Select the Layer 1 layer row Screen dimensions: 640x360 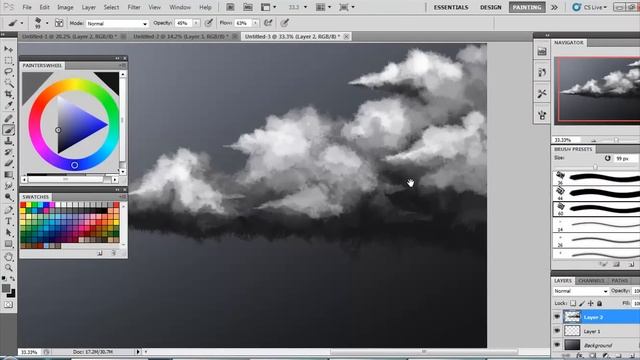tap(596, 331)
